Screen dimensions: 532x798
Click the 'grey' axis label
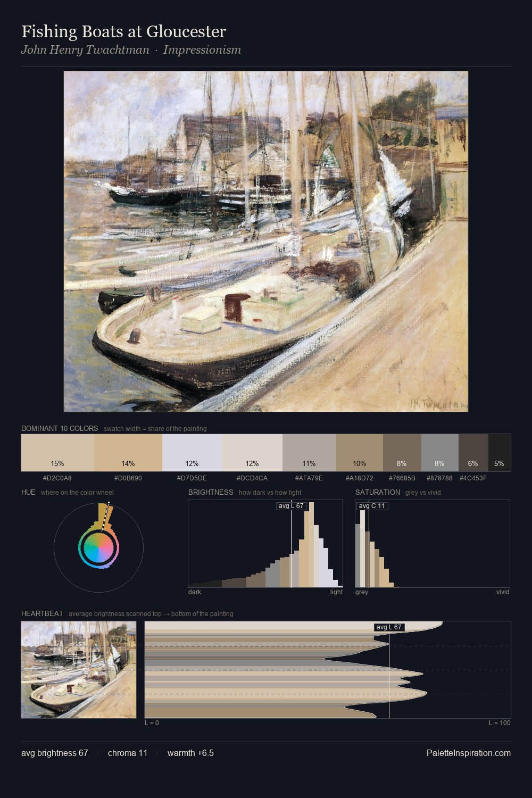coord(362,592)
